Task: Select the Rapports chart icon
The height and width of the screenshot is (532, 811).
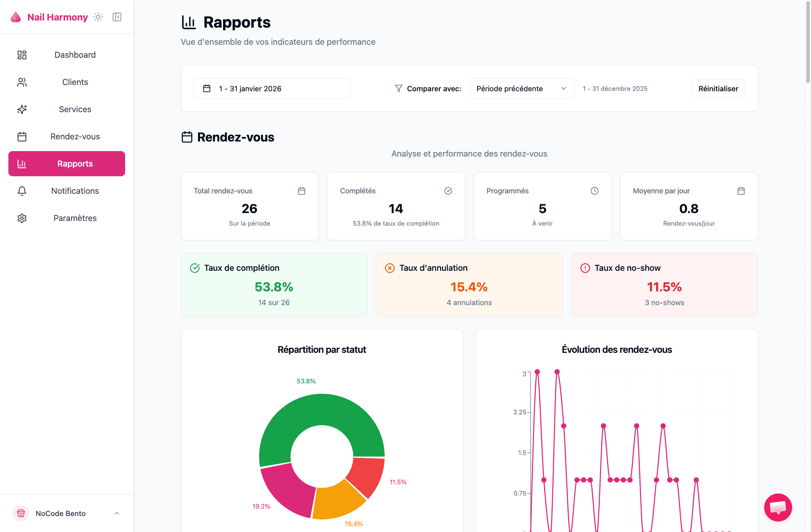Action: pos(22,164)
